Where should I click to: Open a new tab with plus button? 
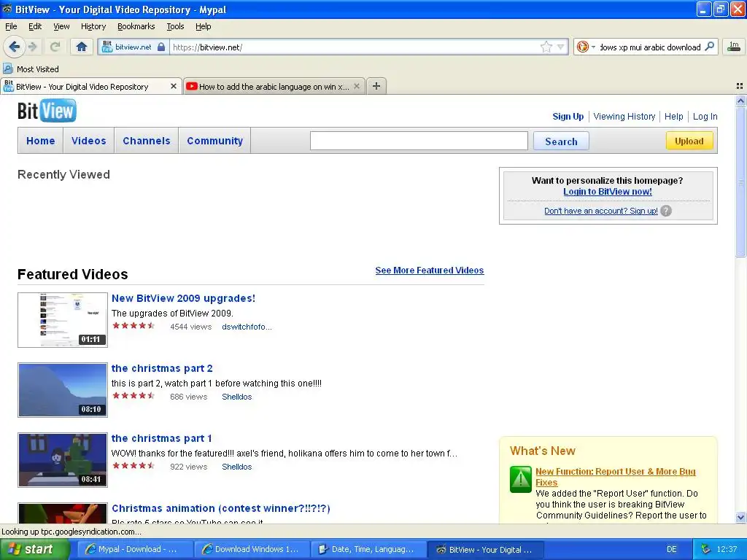click(376, 86)
